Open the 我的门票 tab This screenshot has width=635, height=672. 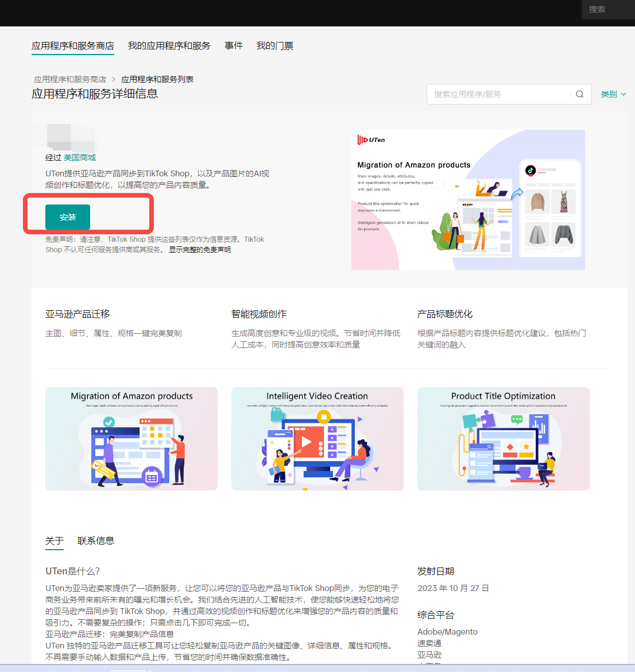pos(275,46)
